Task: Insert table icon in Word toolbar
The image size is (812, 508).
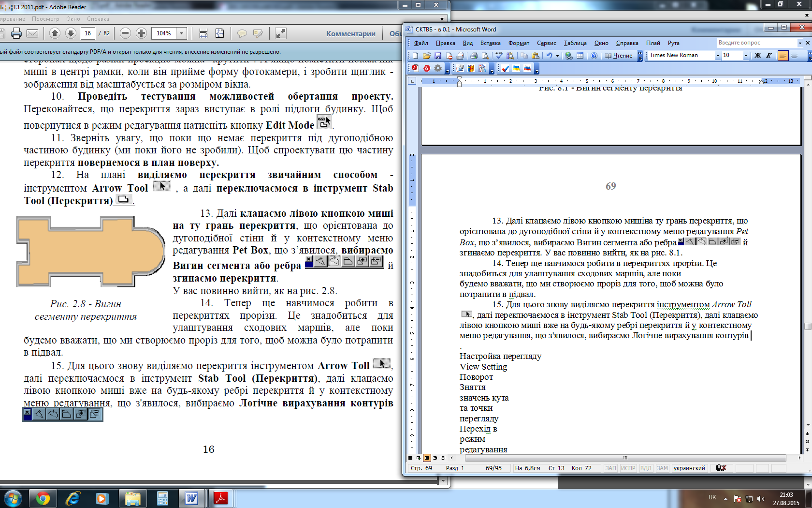Action: 580,56
